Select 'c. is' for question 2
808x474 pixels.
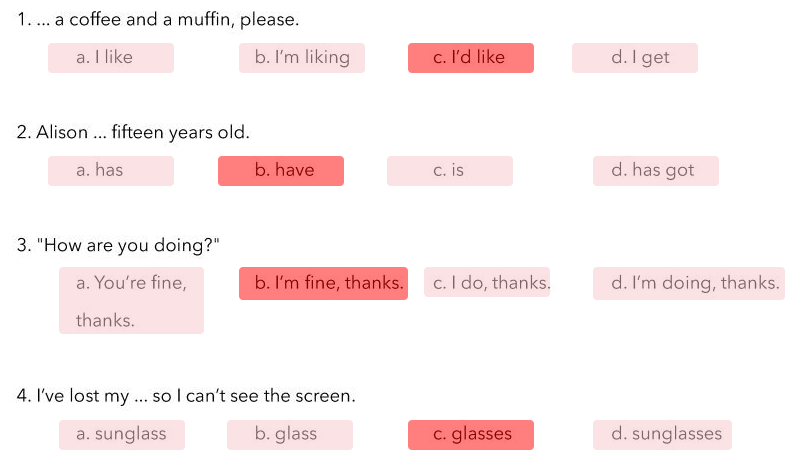click(450, 171)
